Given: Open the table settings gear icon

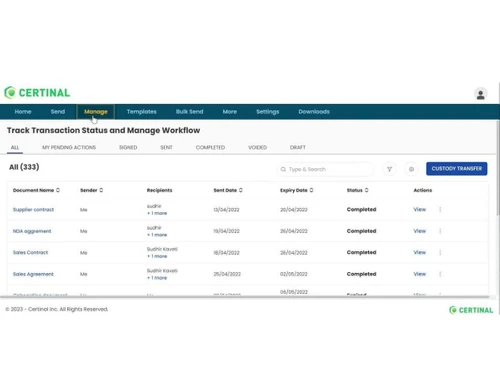Looking at the screenshot, I should (x=411, y=169).
